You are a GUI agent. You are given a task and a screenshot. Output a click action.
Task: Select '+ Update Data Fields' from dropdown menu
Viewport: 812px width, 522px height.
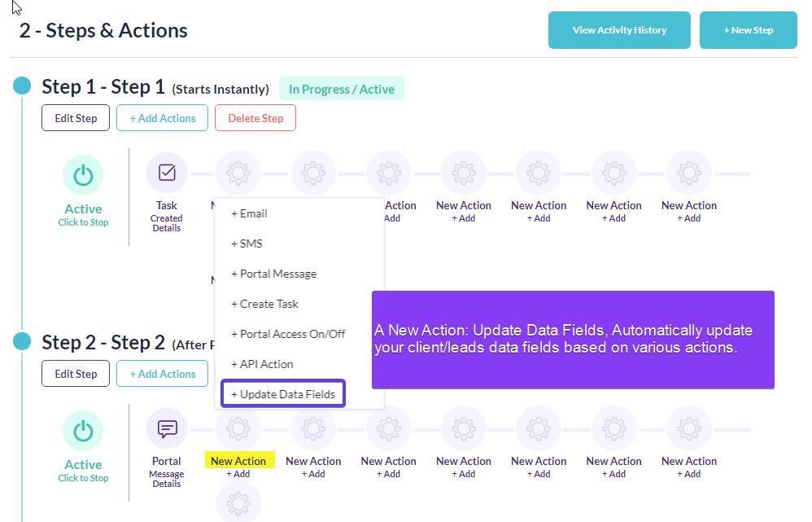[x=283, y=394]
